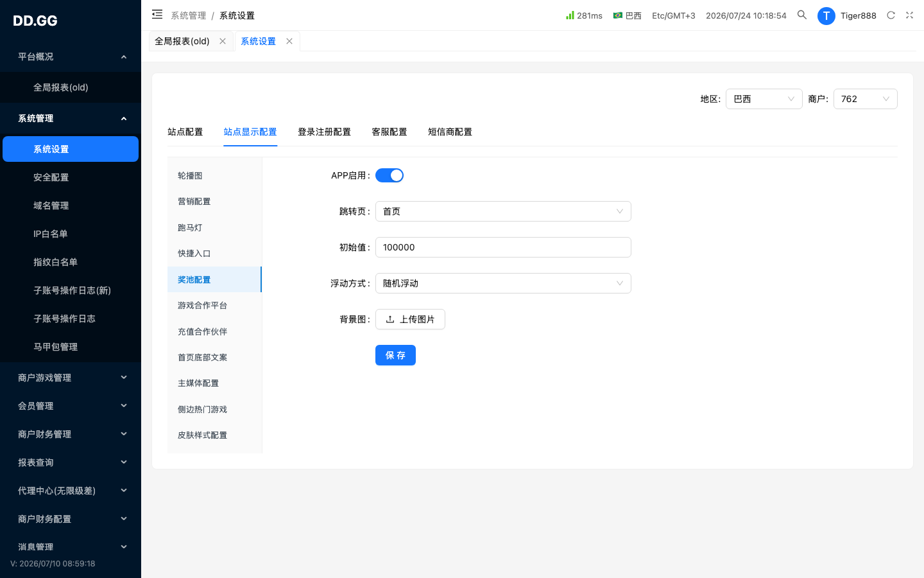This screenshot has width=924, height=578.
Task: Click the 保存 button
Action: 395,355
